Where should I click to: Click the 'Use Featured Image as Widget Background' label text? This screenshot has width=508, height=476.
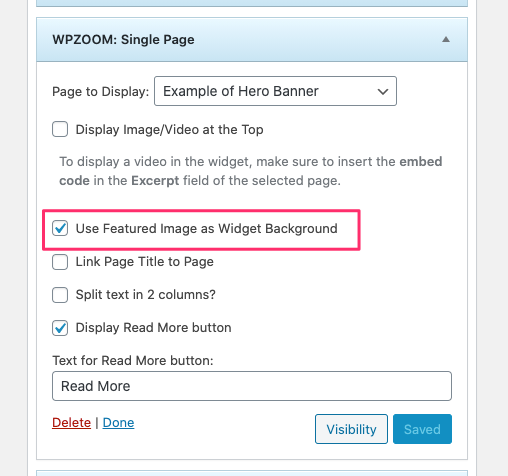207,229
